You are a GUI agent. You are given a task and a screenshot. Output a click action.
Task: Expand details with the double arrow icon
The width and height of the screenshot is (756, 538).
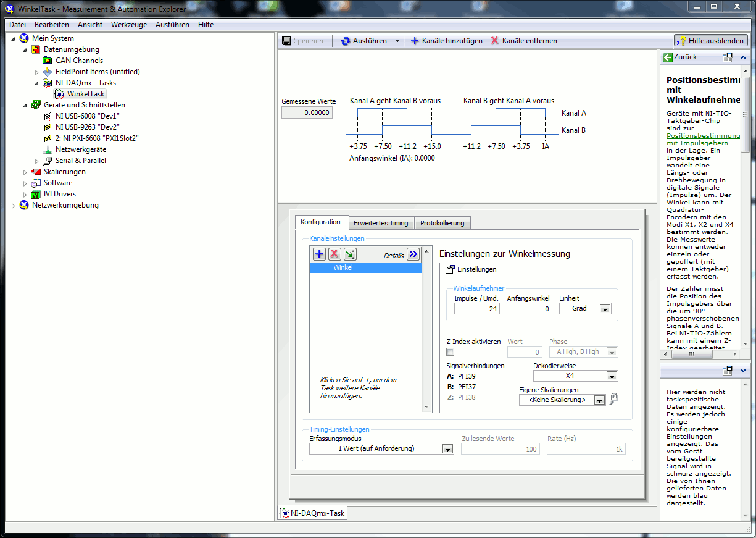413,254
